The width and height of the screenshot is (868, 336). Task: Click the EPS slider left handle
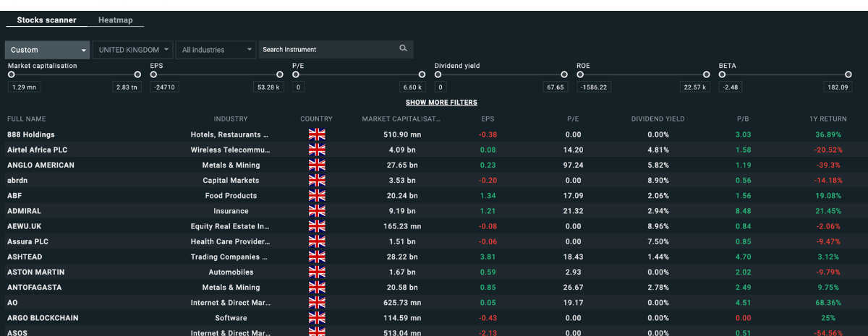(x=153, y=74)
